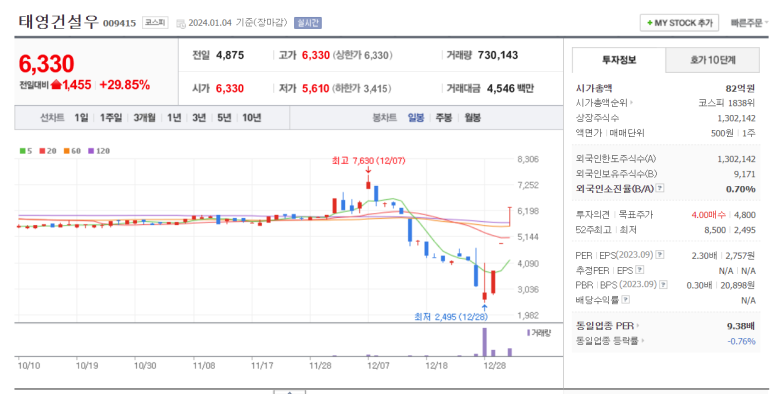773x394 pixels.
Task: Open the 동일업종 등락률 link
Action: pos(610,341)
